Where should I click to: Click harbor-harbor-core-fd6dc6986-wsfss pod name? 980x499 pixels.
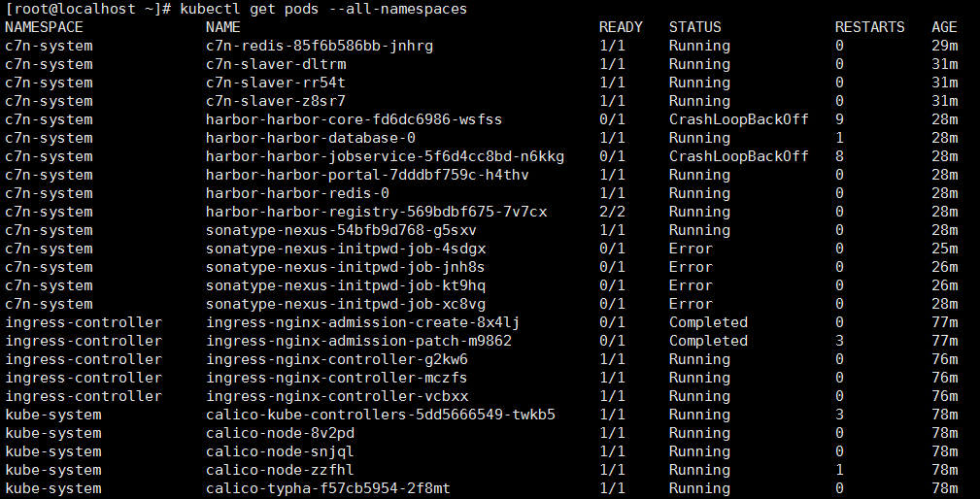pyautogui.click(x=354, y=119)
